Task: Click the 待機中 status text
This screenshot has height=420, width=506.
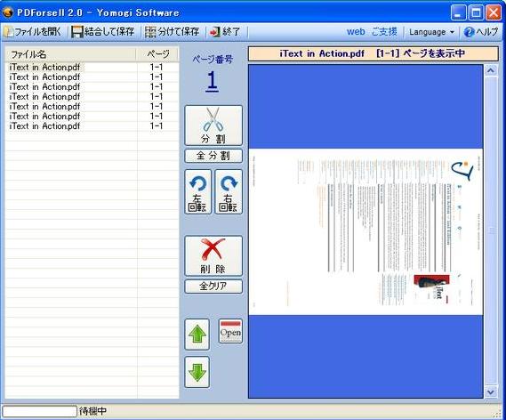Action: [93, 411]
